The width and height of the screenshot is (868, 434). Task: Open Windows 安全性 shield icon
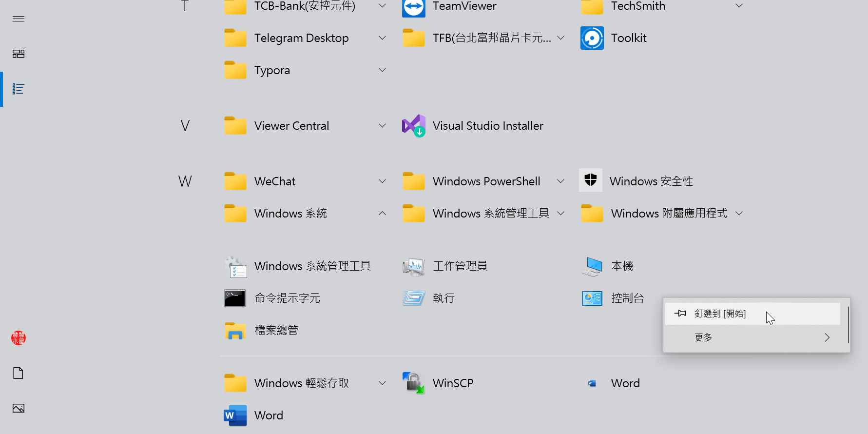pos(591,180)
